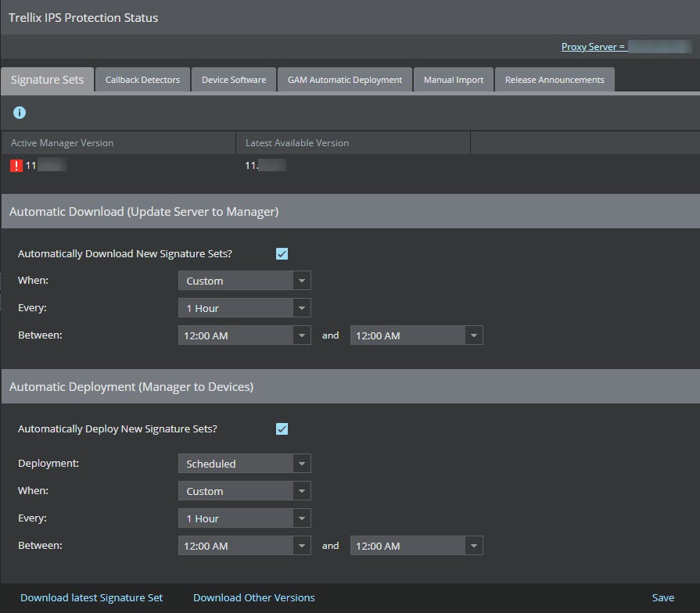Open the download Between end time dropdown
This screenshot has height=613, width=700.
click(417, 335)
